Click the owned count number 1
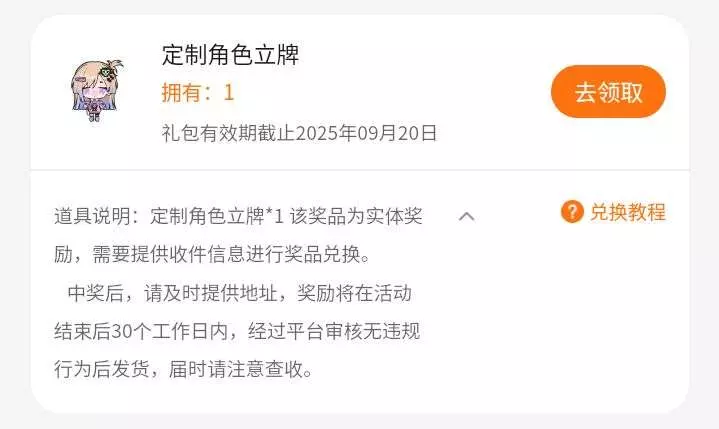Screen dimensions: 719x429 click(x=229, y=93)
